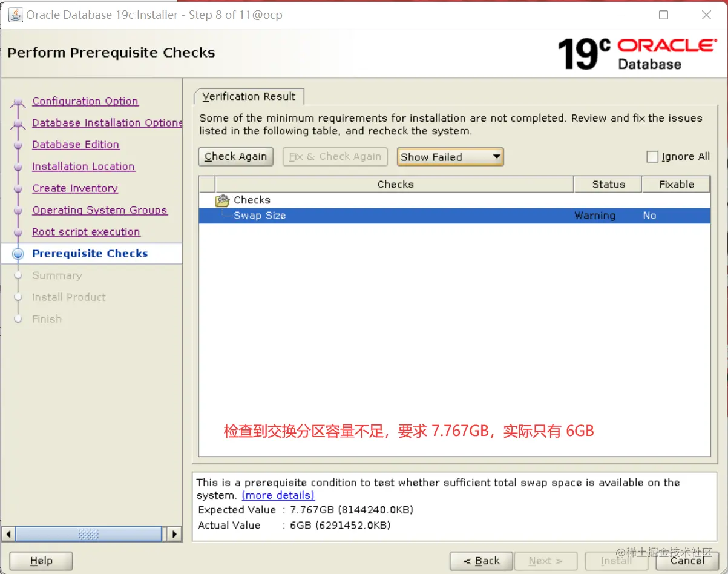Go to Database Installation Options step

click(107, 123)
